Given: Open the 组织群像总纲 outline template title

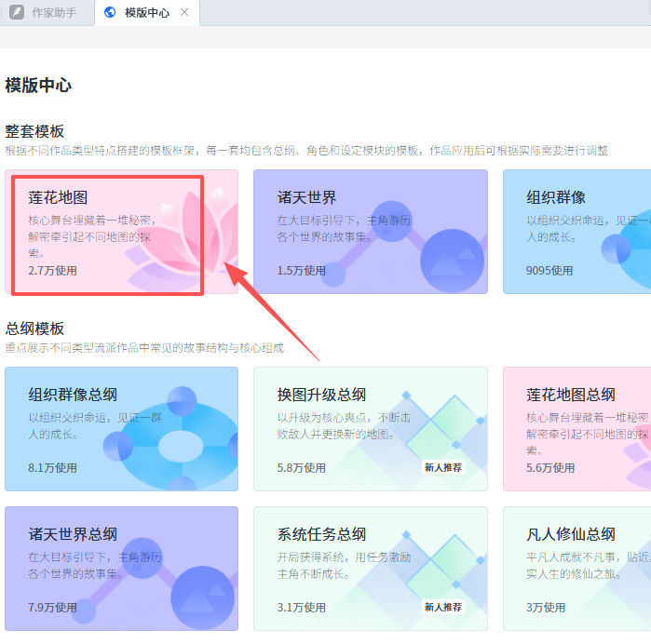Looking at the screenshot, I should (x=73, y=394).
